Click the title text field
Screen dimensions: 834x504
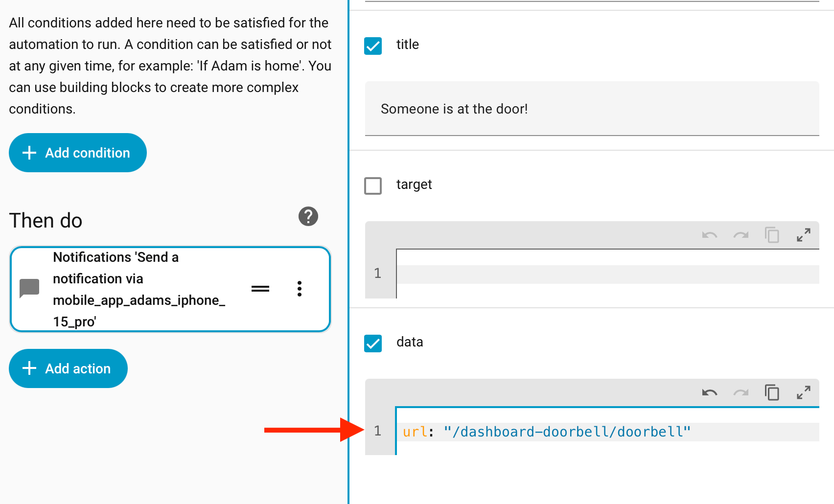[592, 109]
